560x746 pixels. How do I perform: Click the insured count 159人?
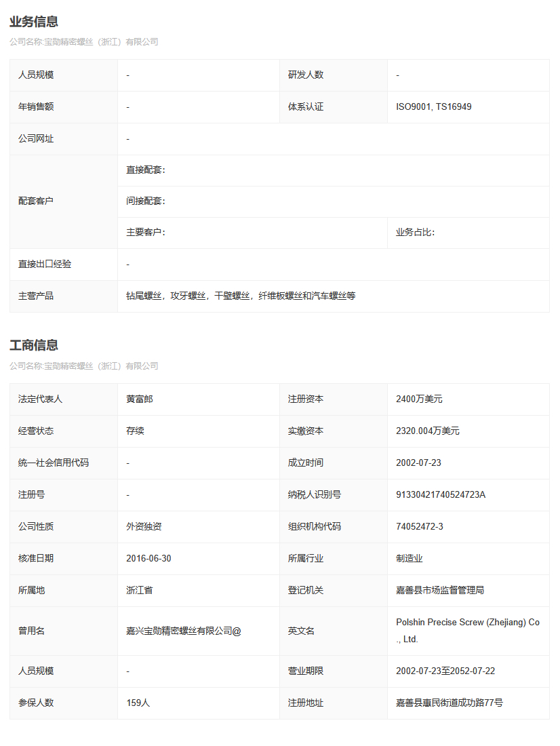pyautogui.click(x=138, y=703)
